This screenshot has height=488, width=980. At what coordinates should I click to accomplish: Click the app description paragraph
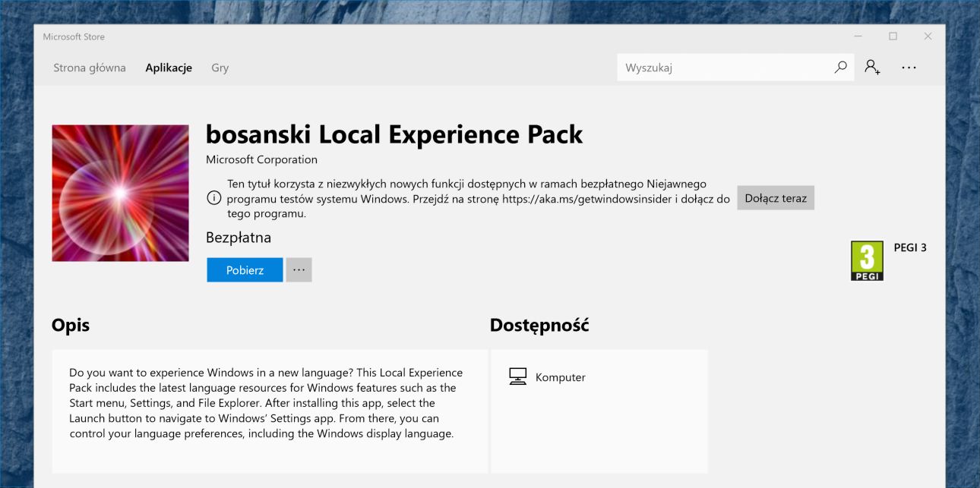[266, 403]
